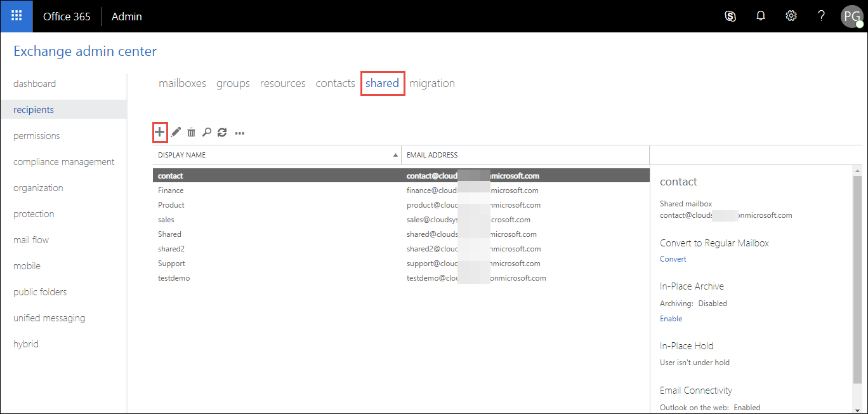Switch to the contacts tab

[x=335, y=83]
